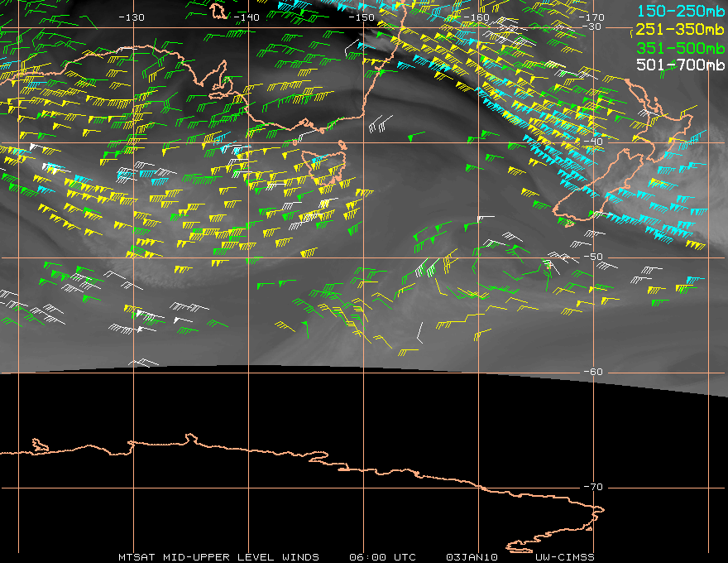Select the -150 longitude label
This screenshot has width=728, height=563.
pyautogui.click(x=362, y=17)
